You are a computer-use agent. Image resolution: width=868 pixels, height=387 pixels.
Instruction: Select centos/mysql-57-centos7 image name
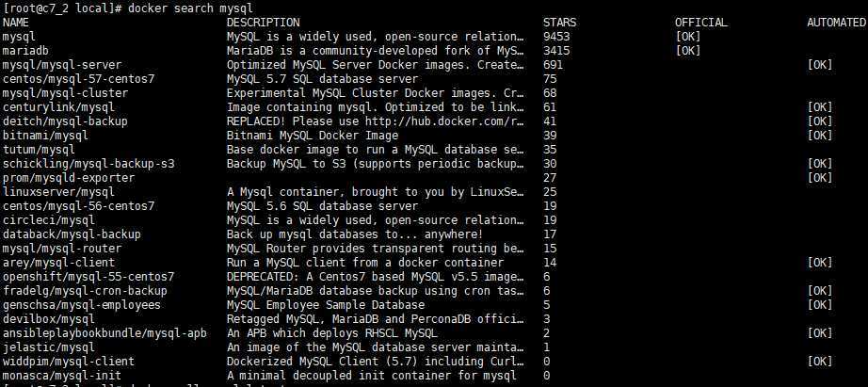click(78, 79)
